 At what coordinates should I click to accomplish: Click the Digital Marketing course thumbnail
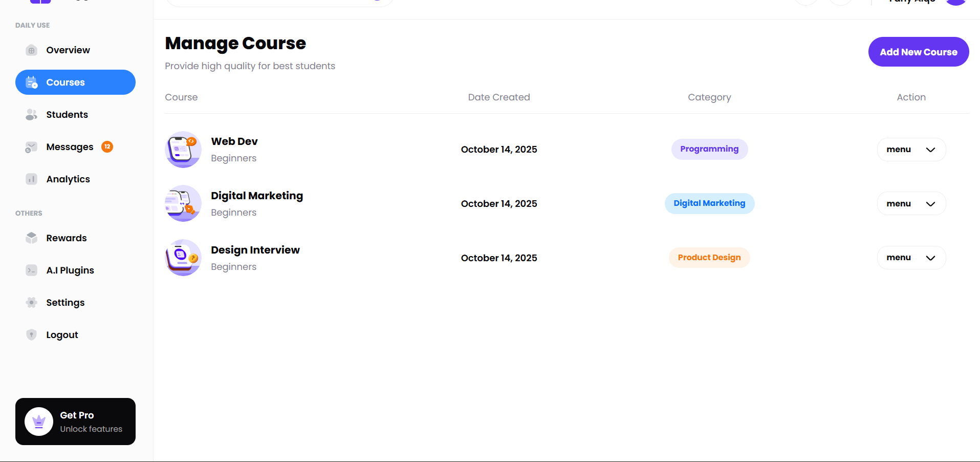point(183,203)
